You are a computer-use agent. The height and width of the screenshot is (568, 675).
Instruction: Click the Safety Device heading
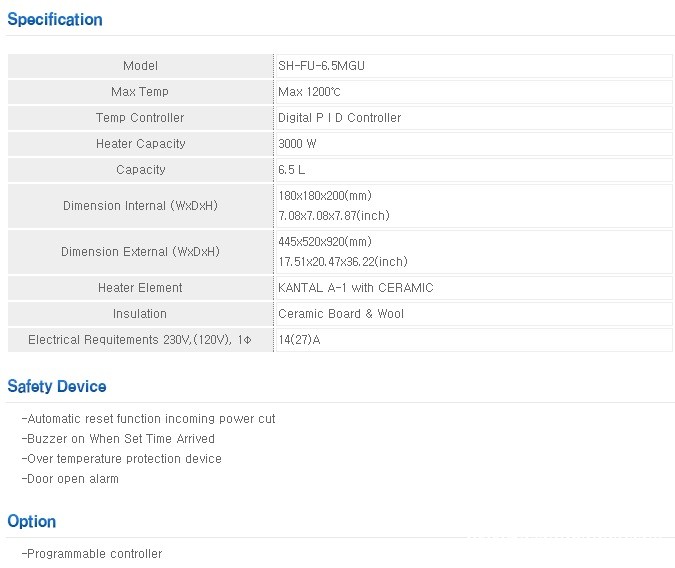57,386
